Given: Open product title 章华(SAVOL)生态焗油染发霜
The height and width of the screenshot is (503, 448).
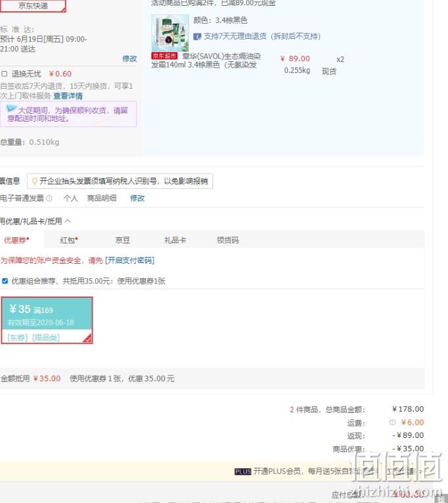Looking at the screenshot, I should point(206,60).
